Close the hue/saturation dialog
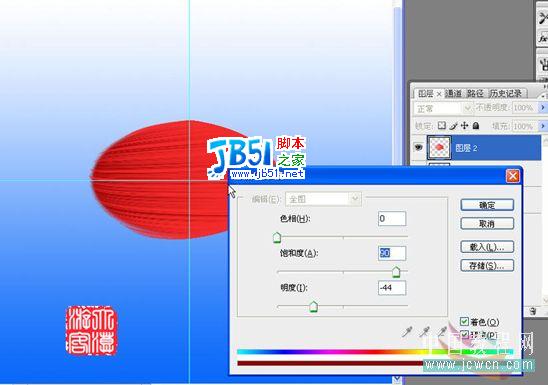This screenshot has width=548, height=385. 512,176
